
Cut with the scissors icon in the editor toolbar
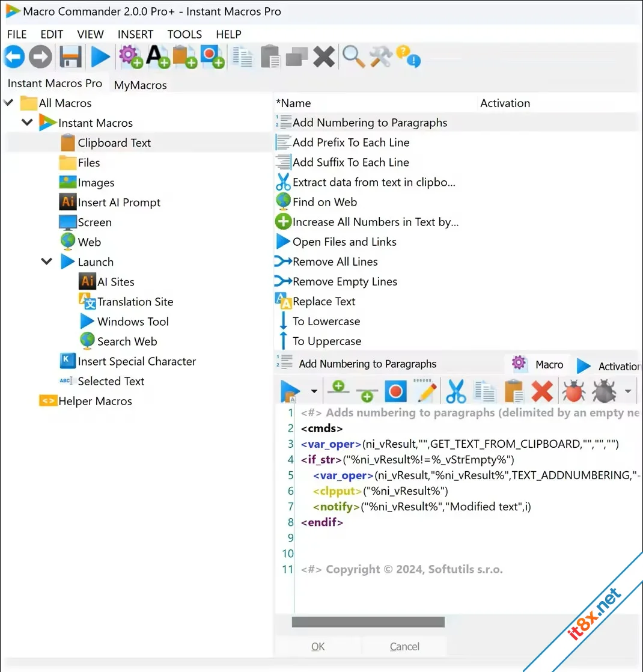(456, 391)
